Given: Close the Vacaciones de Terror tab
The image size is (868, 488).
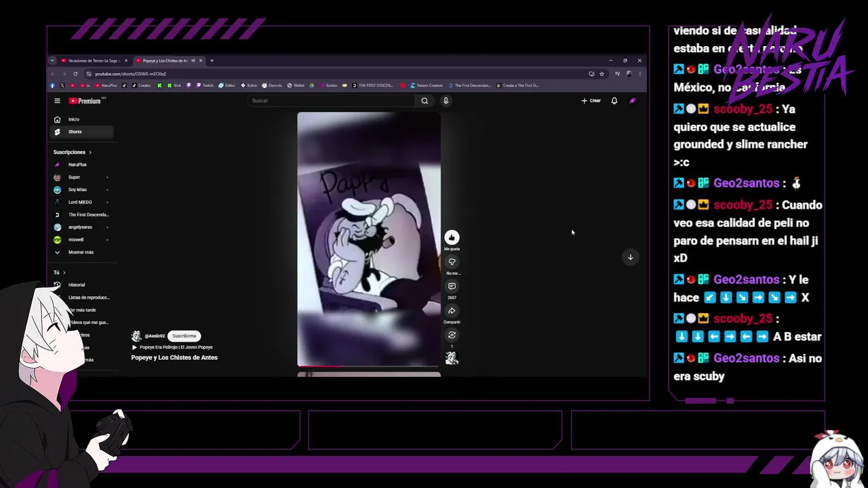Looking at the screenshot, I should [x=125, y=60].
